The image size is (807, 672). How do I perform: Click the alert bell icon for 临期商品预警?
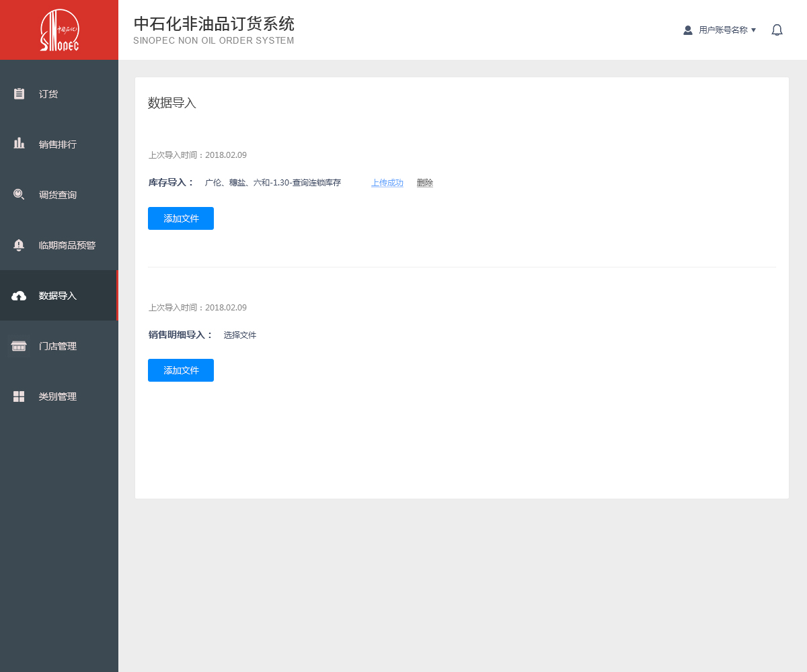click(19, 245)
